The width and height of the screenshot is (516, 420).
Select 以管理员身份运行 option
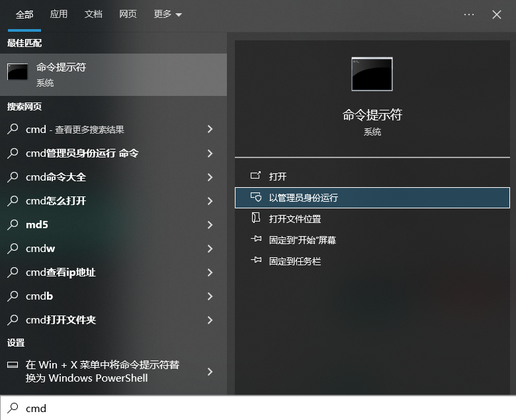[x=372, y=198]
